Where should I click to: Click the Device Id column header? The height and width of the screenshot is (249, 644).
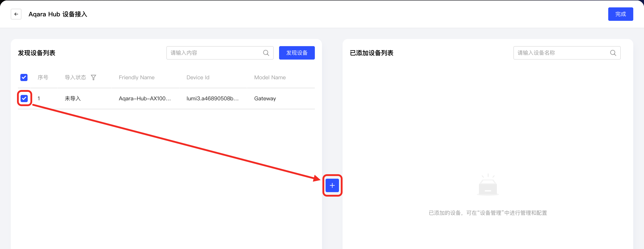point(198,77)
